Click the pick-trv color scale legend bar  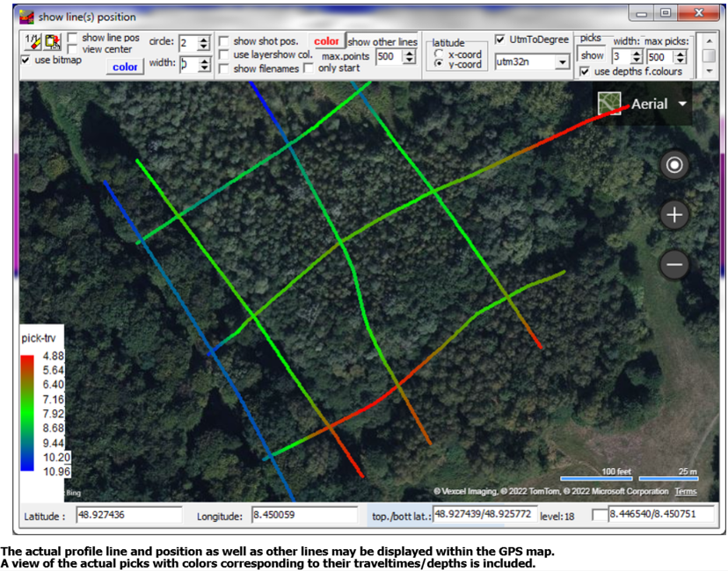point(27,413)
